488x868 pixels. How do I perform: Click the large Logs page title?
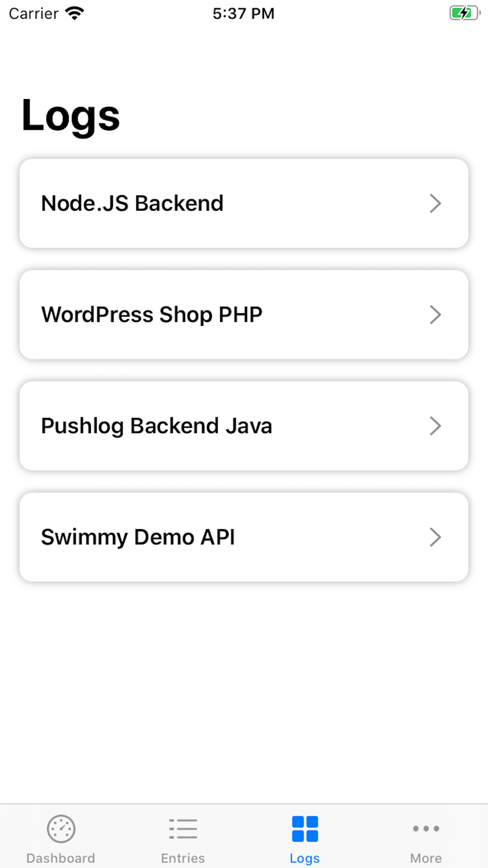71,116
